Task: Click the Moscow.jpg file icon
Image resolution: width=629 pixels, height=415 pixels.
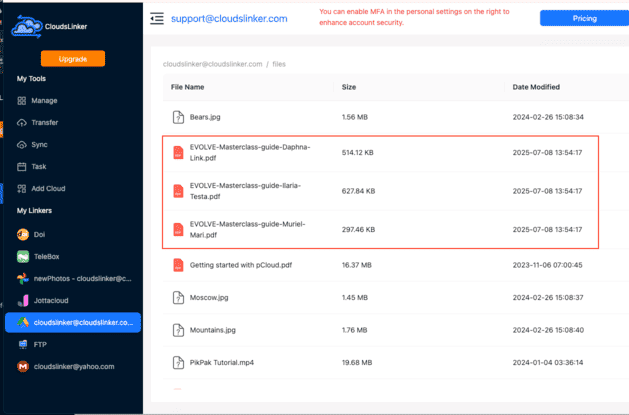Action: click(x=178, y=298)
